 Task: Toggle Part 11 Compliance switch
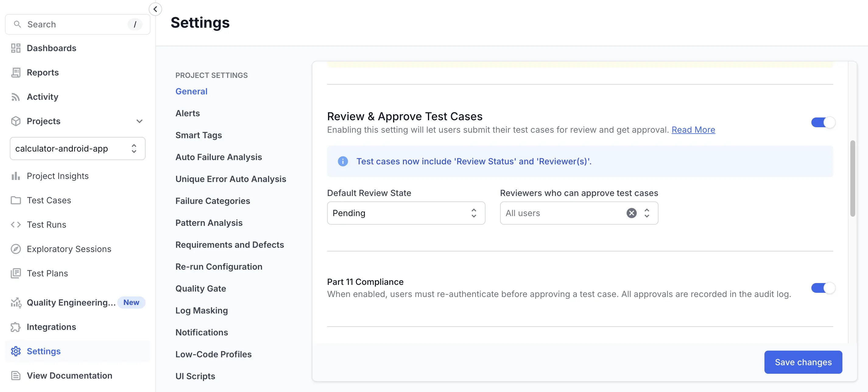tap(823, 288)
